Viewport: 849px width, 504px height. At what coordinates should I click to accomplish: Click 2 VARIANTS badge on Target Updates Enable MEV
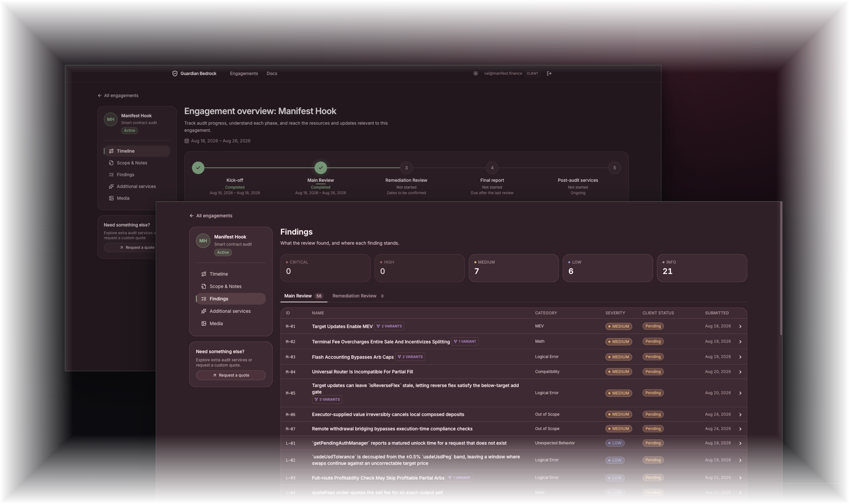(389, 326)
